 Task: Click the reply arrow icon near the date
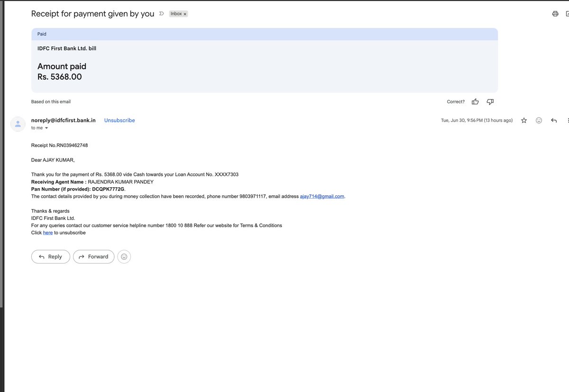[x=554, y=120]
